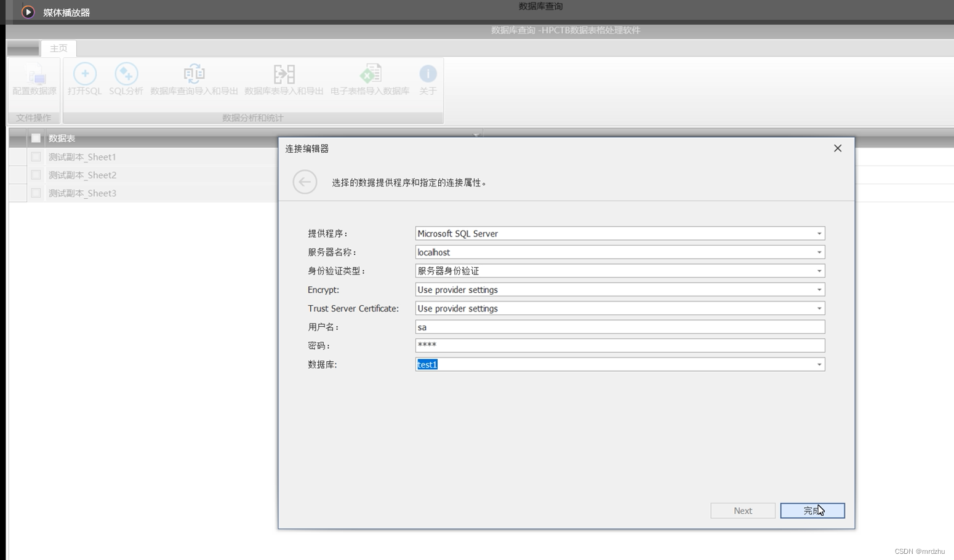Image resolution: width=954 pixels, height=560 pixels.
Task: Select the 打开SQL tool
Action: pyautogui.click(x=84, y=80)
